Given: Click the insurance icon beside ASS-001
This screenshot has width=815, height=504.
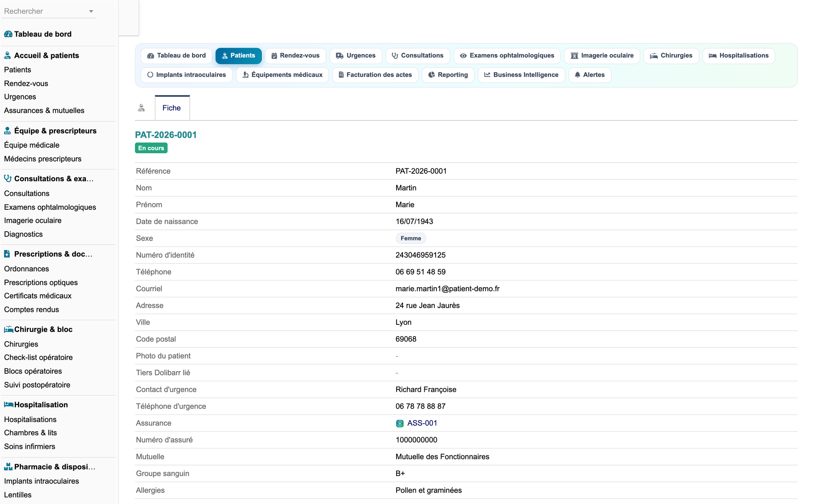Looking at the screenshot, I should (x=400, y=423).
